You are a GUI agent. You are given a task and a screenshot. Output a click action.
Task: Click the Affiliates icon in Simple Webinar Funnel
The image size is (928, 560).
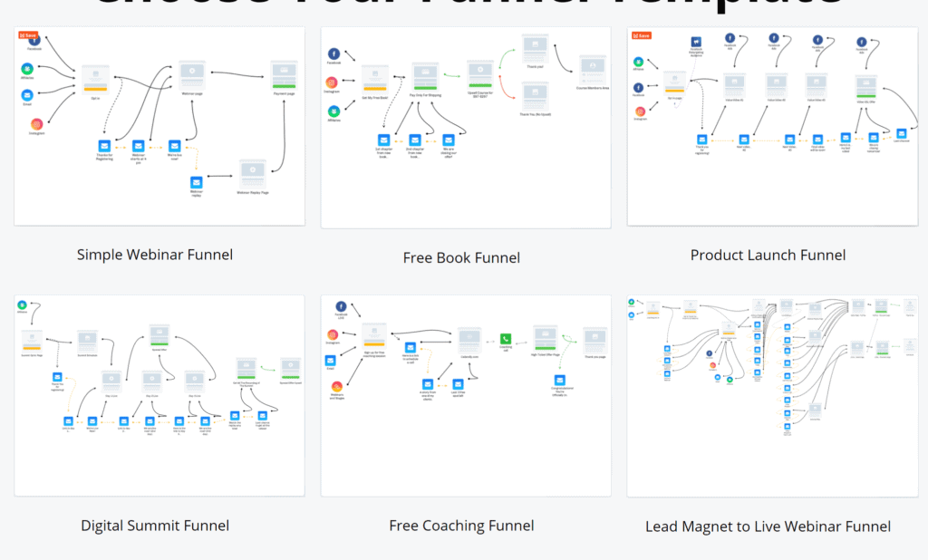click(x=27, y=69)
